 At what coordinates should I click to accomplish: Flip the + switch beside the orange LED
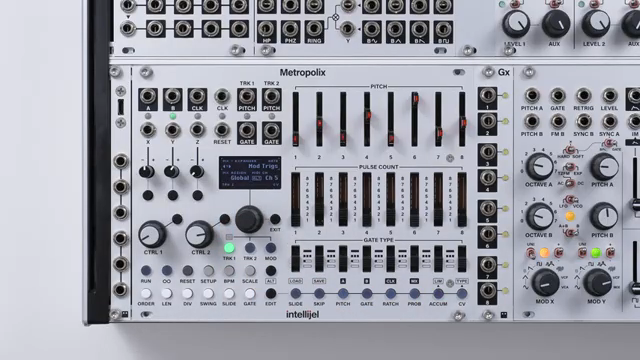tap(559, 253)
